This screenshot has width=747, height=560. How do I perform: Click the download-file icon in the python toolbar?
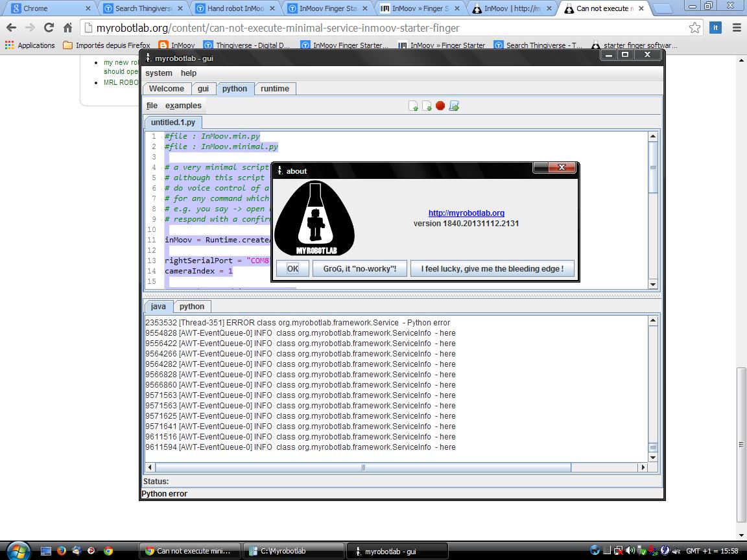point(427,106)
